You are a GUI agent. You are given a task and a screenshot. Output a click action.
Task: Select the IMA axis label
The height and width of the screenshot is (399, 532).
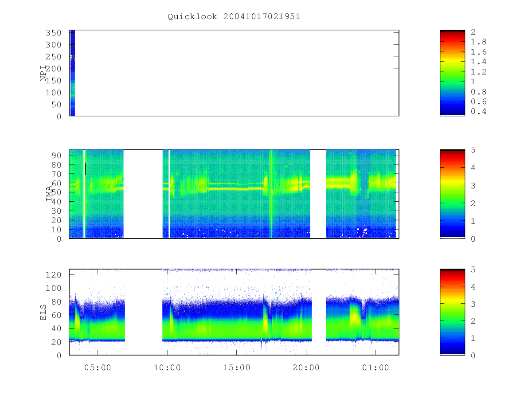pyautogui.click(x=49, y=194)
